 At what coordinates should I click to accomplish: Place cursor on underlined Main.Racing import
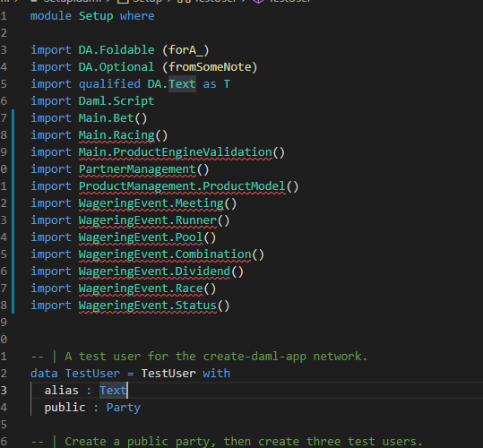point(116,135)
